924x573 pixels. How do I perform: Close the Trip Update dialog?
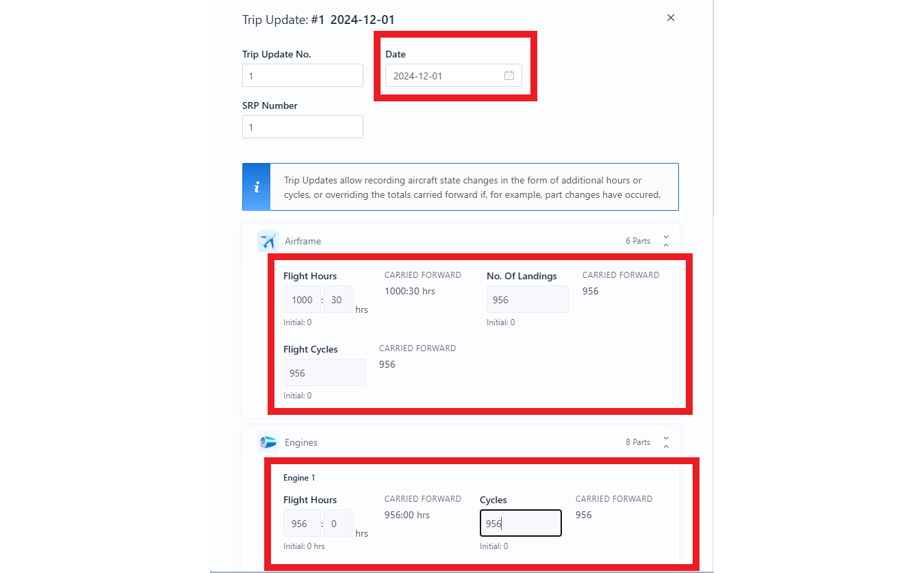[671, 18]
